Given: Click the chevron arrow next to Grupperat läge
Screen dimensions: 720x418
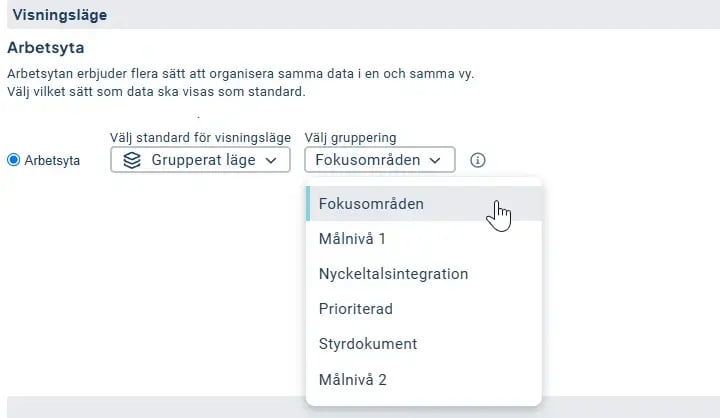Looking at the screenshot, I should [x=271, y=160].
